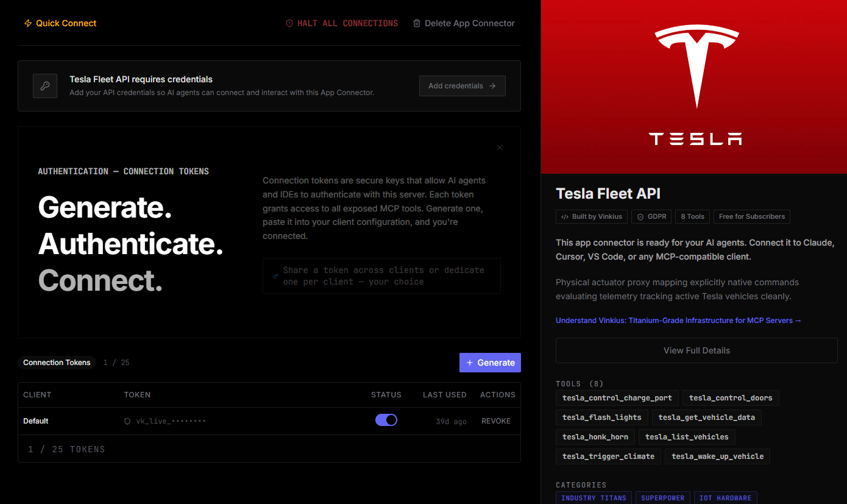Click the INDUSTRY TITANS category tag
This screenshot has width=847, height=504.
pos(594,498)
